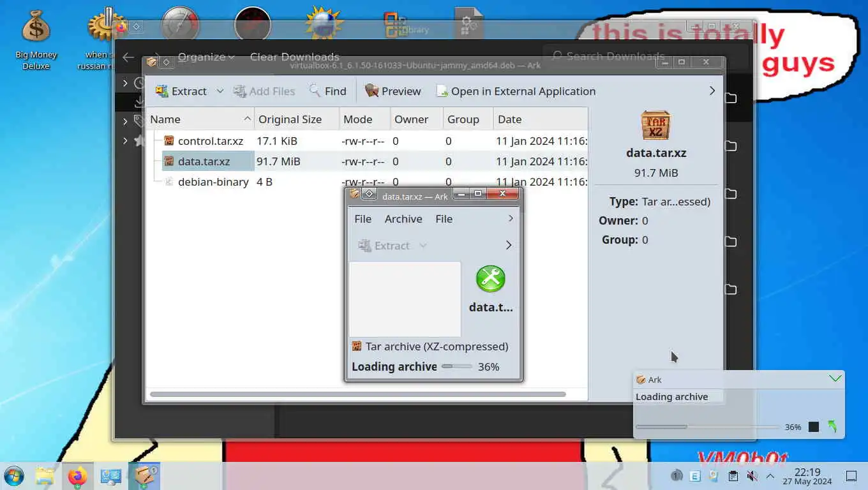Click the Search Downloads field

pyautogui.click(x=644, y=56)
